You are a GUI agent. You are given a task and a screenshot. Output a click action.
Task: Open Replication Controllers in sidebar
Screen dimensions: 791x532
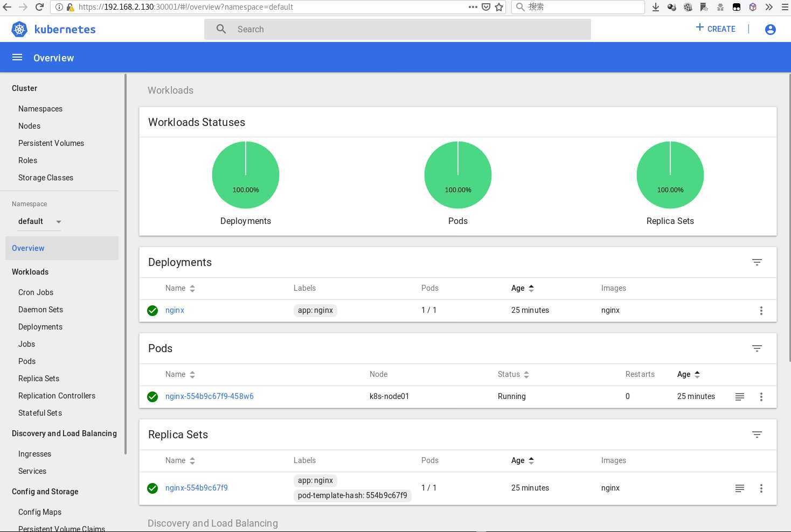point(57,396)
